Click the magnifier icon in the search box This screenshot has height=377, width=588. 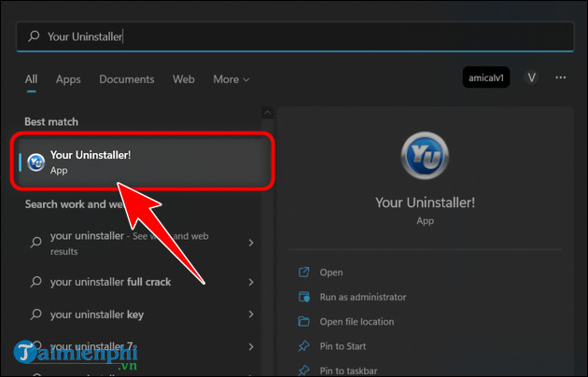pyautogui.click(x=34, y=36)
